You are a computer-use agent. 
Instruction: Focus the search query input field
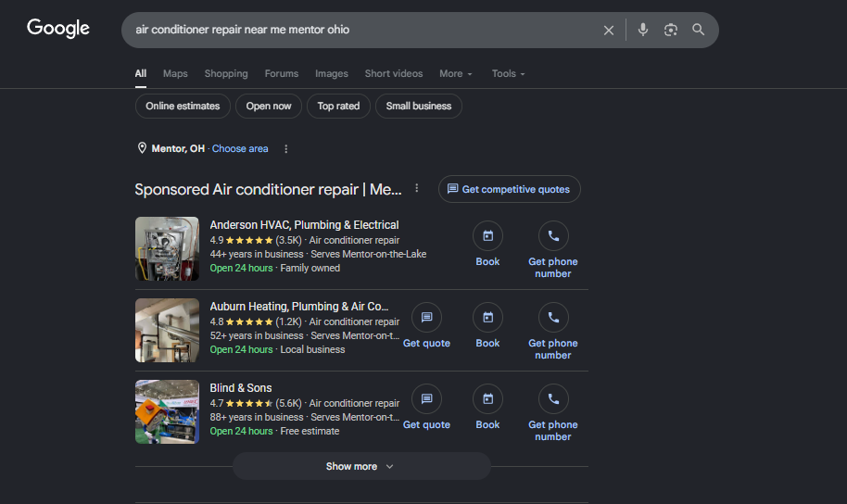tap(362, 30)
